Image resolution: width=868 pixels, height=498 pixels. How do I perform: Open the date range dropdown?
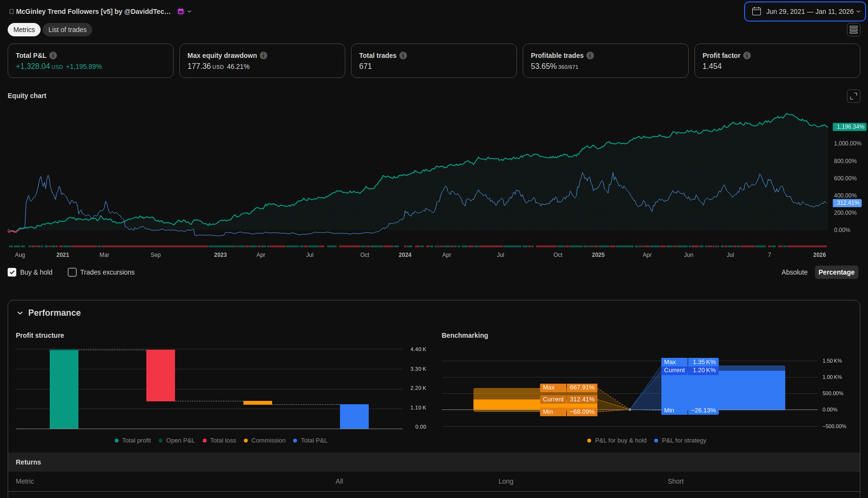(805, 11)
